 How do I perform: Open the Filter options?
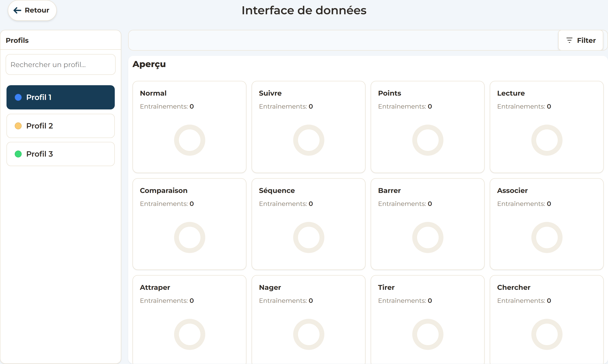[581, 40]
